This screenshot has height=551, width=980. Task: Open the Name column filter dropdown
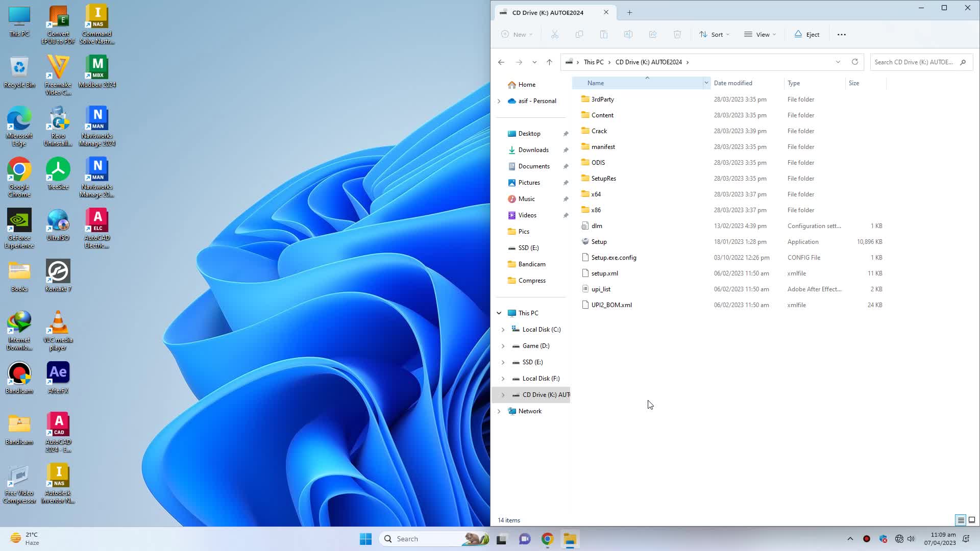[706, 83]
